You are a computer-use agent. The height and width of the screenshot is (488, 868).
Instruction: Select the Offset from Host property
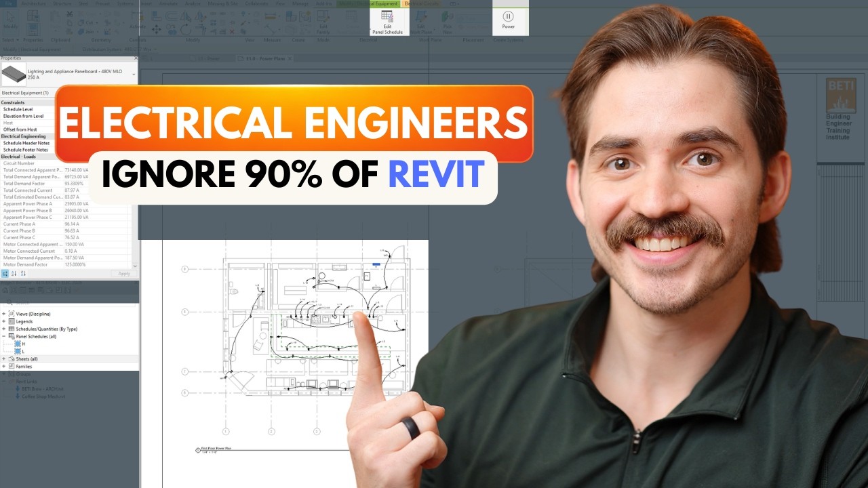click(20, 129)
